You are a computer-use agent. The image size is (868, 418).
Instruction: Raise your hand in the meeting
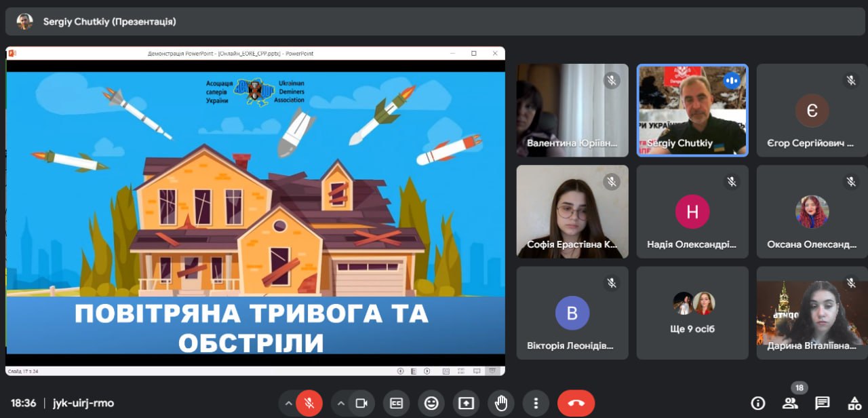point(501,403)
